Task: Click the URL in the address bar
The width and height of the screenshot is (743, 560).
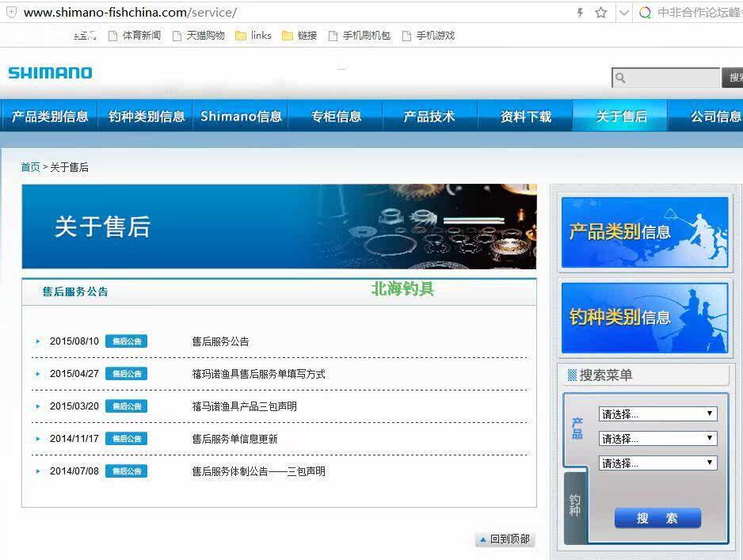Action: click(x=130, y=13)
